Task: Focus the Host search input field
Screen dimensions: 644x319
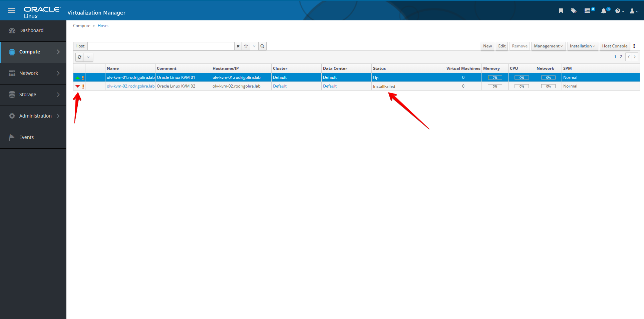Action: 161,46
